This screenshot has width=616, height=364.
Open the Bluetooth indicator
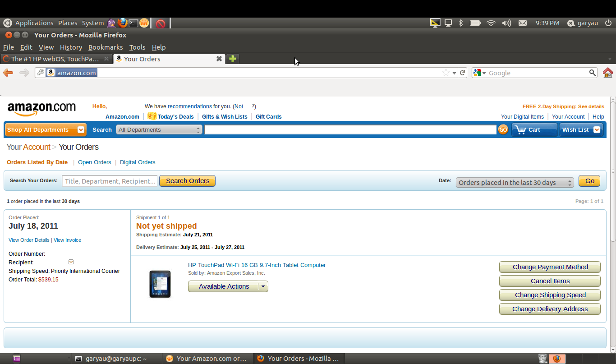coord(461,23)
